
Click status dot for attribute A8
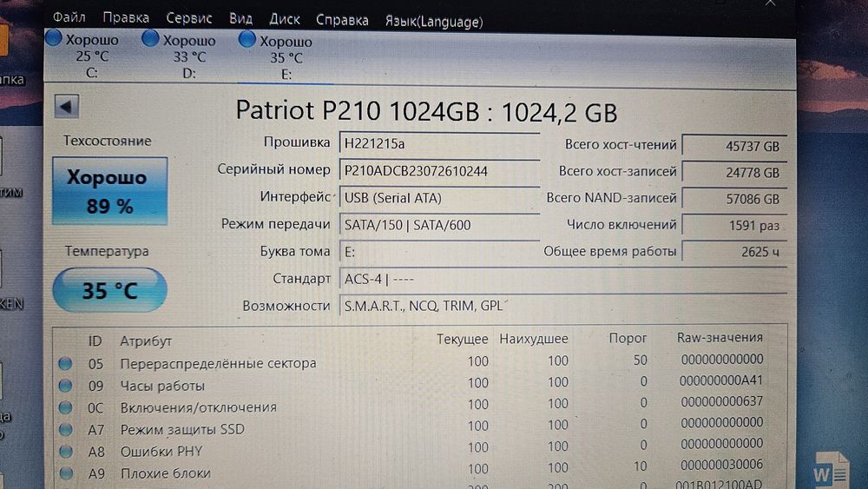(65, 452)
